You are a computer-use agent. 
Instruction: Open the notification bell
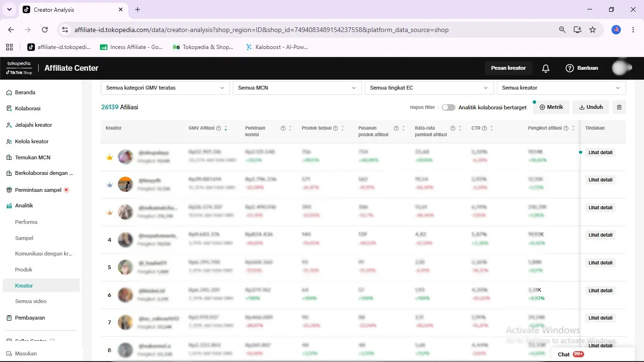[545, 68]
